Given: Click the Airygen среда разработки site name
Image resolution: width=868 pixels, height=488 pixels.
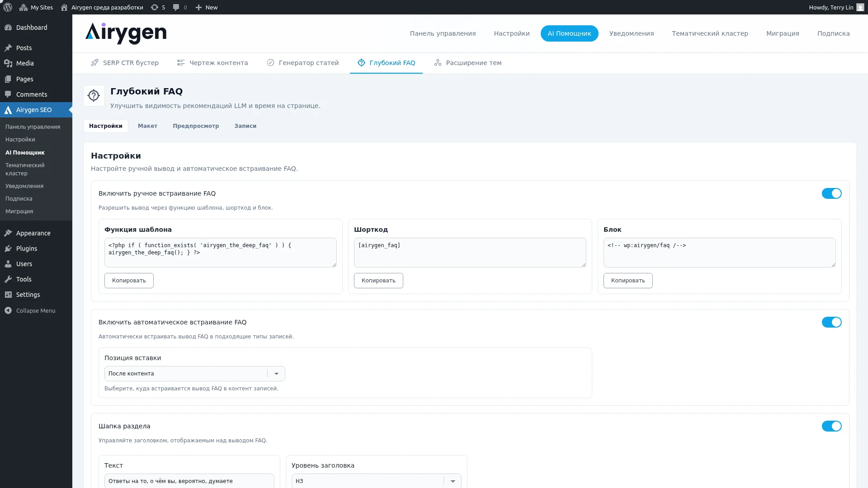Looking at the screenshot, I should (107, 7).
